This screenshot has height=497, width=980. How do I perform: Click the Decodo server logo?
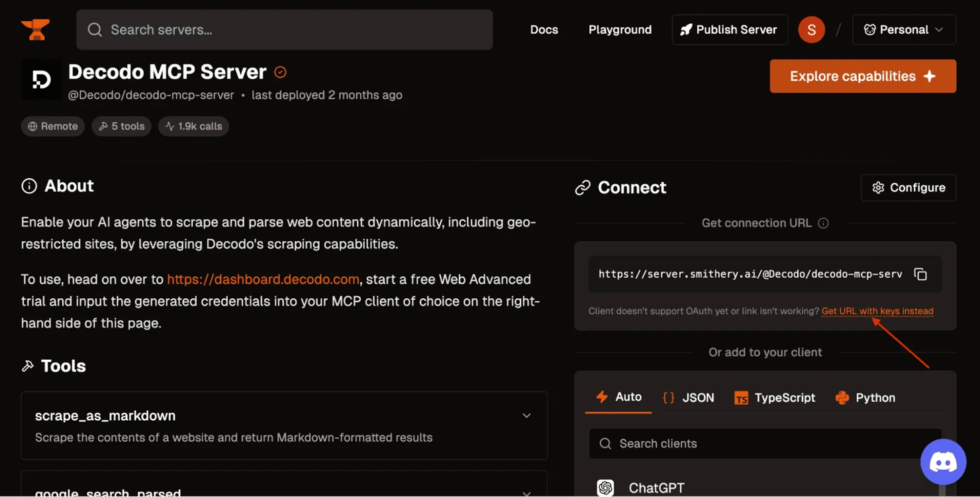41,80
